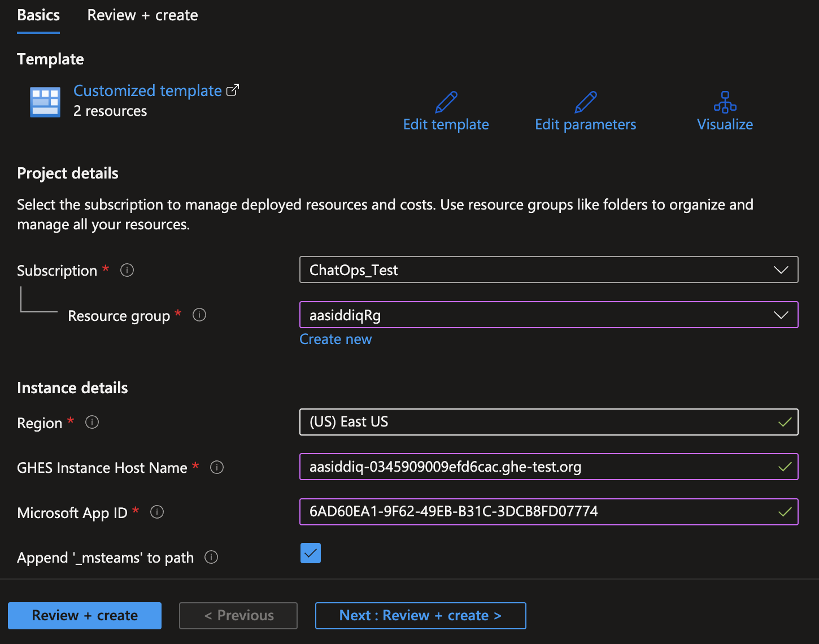Click the green validation check in Region field
Screen dimensions: 819x644
(x=785, y=422)
